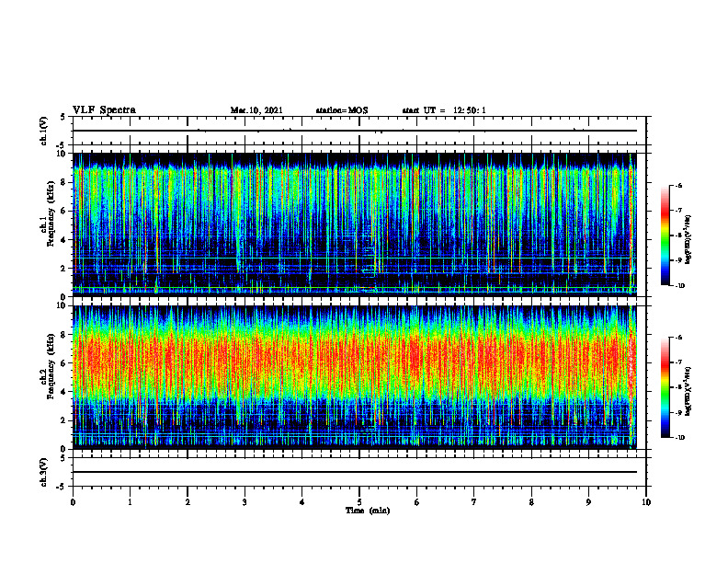
Task: Select the "start UT = 12:50: 1" text
Action: point(444,110)
